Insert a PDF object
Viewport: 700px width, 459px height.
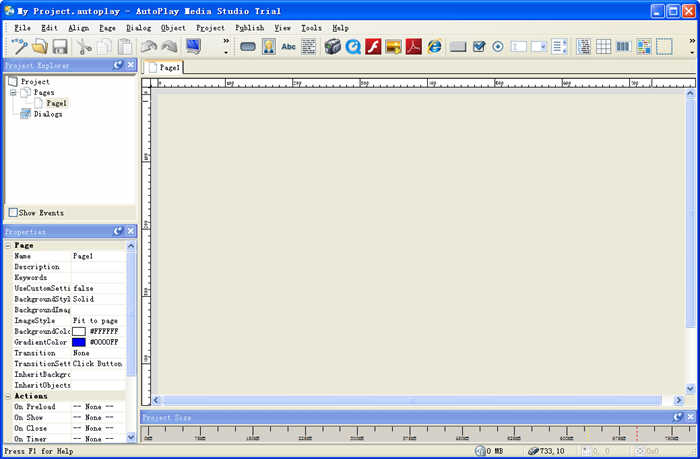414,46
